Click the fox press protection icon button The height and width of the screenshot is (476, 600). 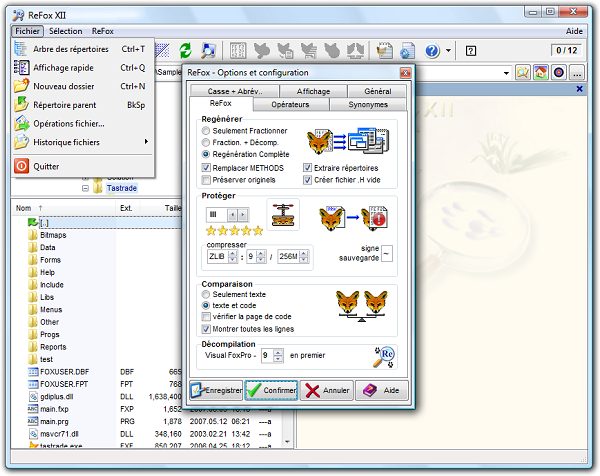pyautogui.click(x=283, y=215)
